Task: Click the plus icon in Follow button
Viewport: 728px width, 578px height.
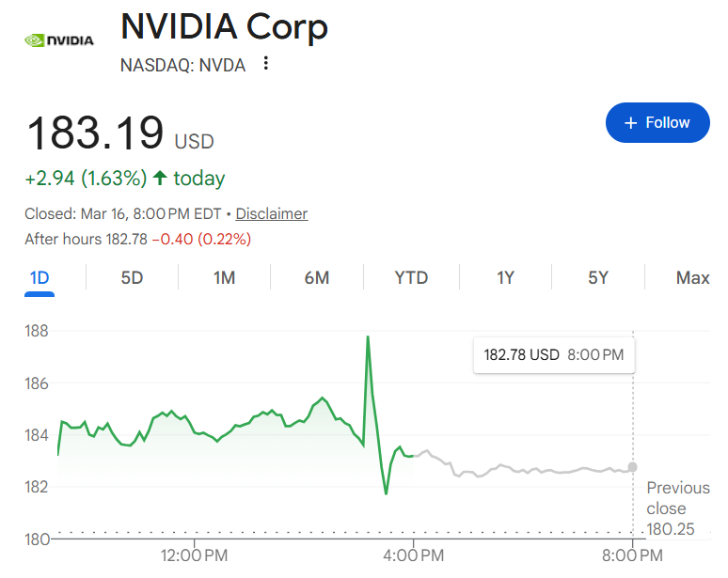Action: [630, 123]
